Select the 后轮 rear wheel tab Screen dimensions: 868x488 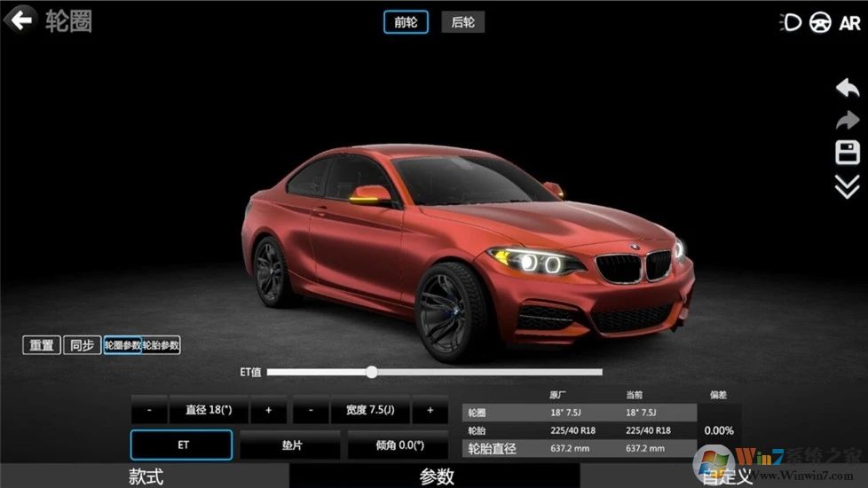(x=462, y=22)
